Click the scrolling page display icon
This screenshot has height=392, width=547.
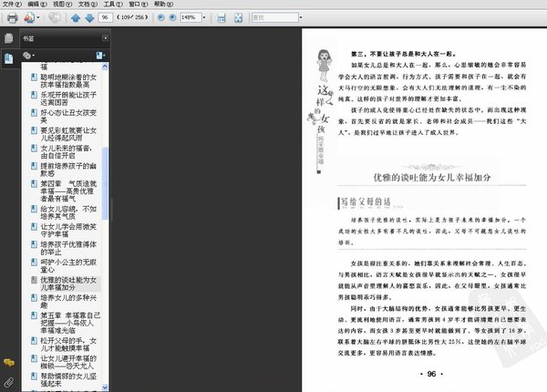click(222, 17)
